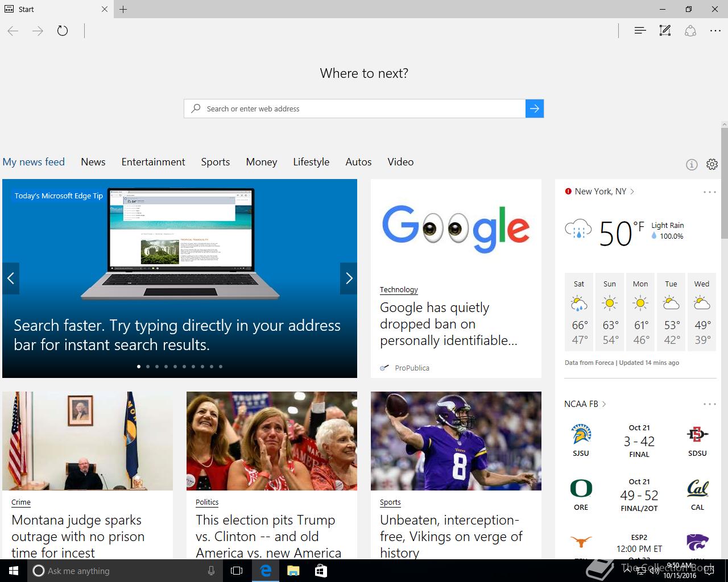
Task: Click the browser Back arrow
Action: coord(13,31)
